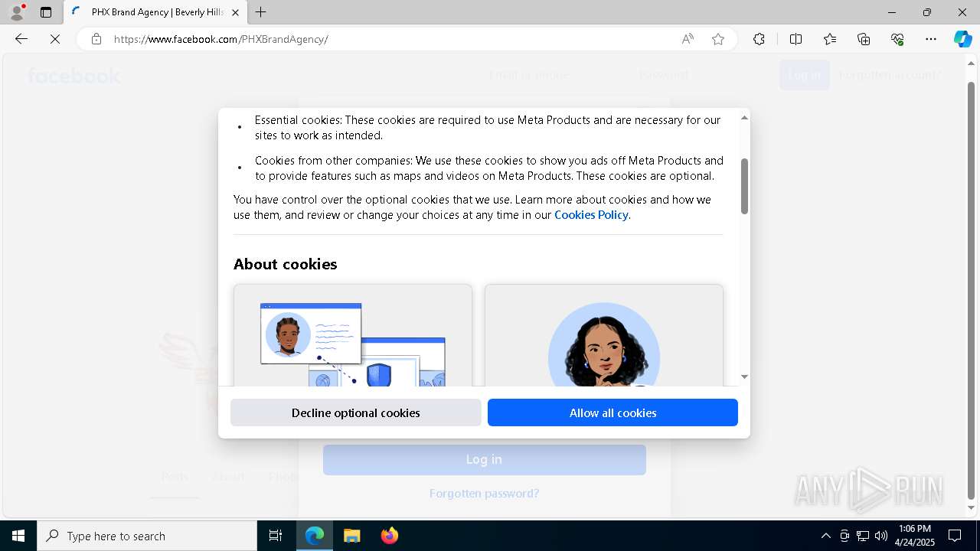This screenshot has width=980, height=551.
Task: Open the Cookies Policy link
Action: coord(591,215)
